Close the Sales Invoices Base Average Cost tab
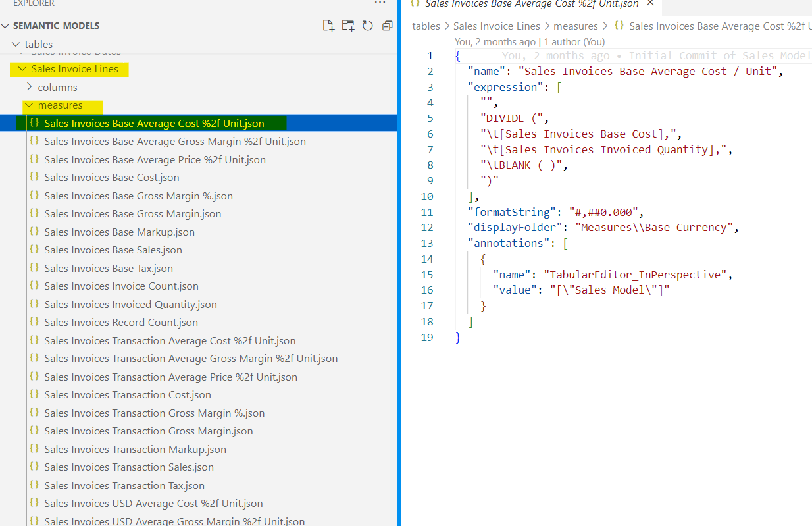812x526 pixels. coord(650,3)
